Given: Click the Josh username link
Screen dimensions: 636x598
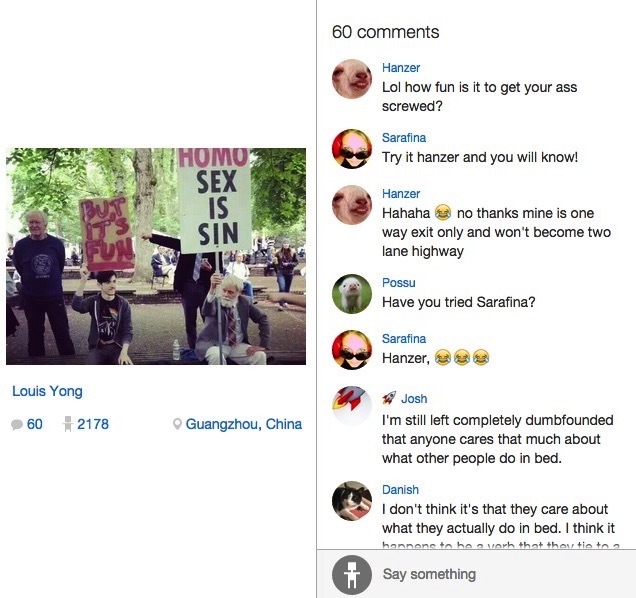Looking at the screenshot, I should [414, 399].
